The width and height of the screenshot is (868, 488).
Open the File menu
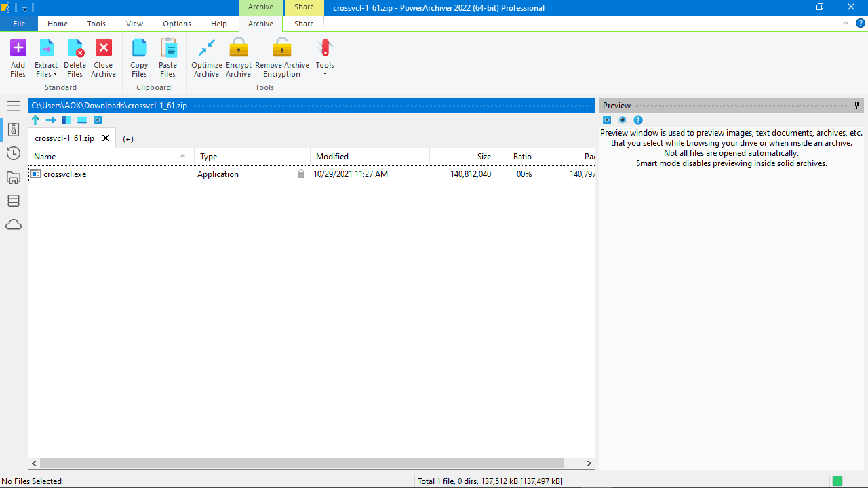19,24
